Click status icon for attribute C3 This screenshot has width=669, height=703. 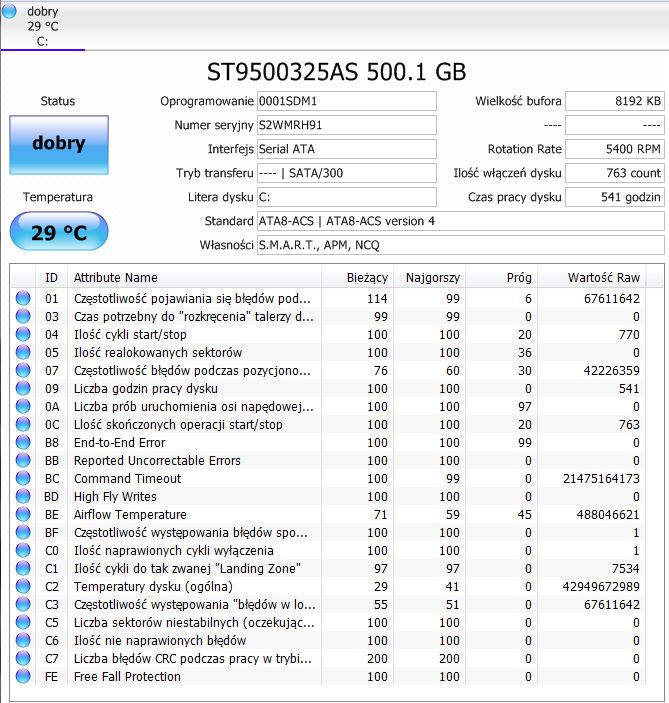pos(23,604)
